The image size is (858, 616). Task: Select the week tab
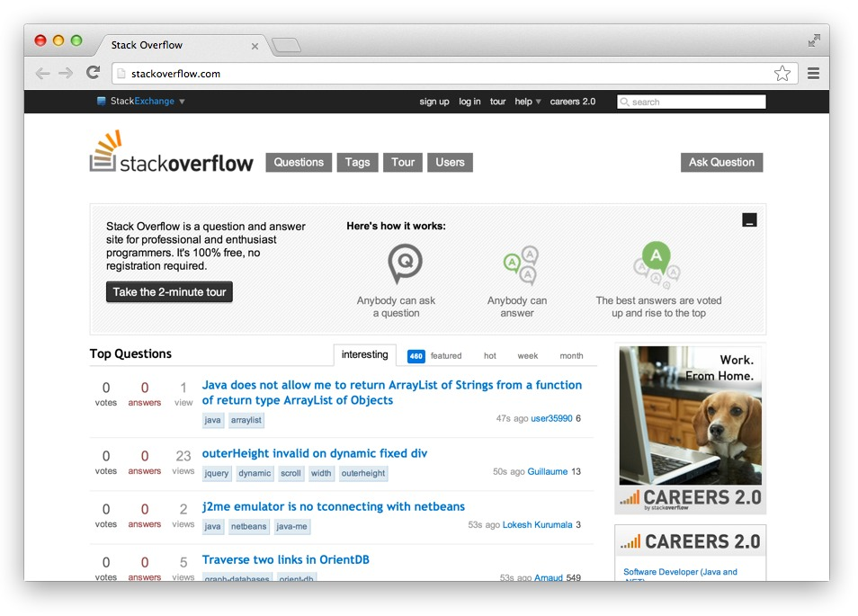(x=528, y=355)
